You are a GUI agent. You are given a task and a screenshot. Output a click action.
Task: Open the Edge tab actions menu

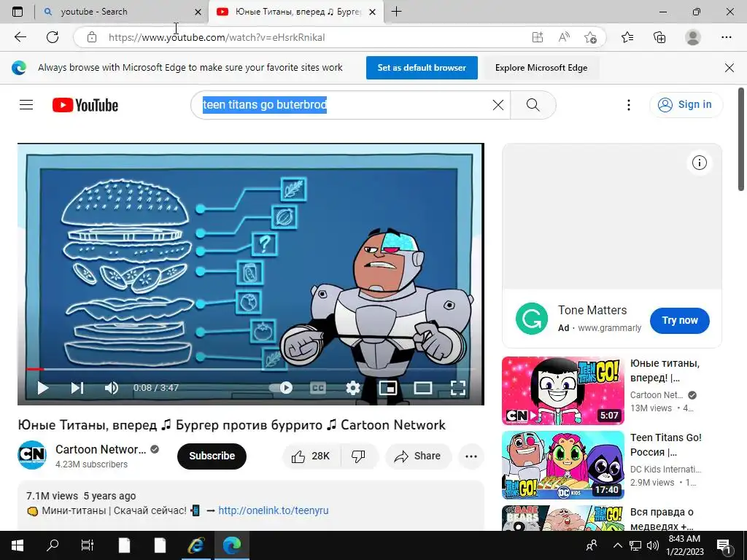tap(18, 12)
